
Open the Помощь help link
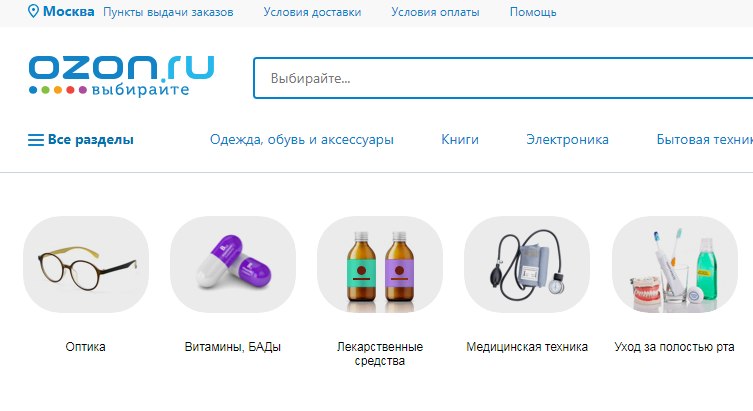533,12
